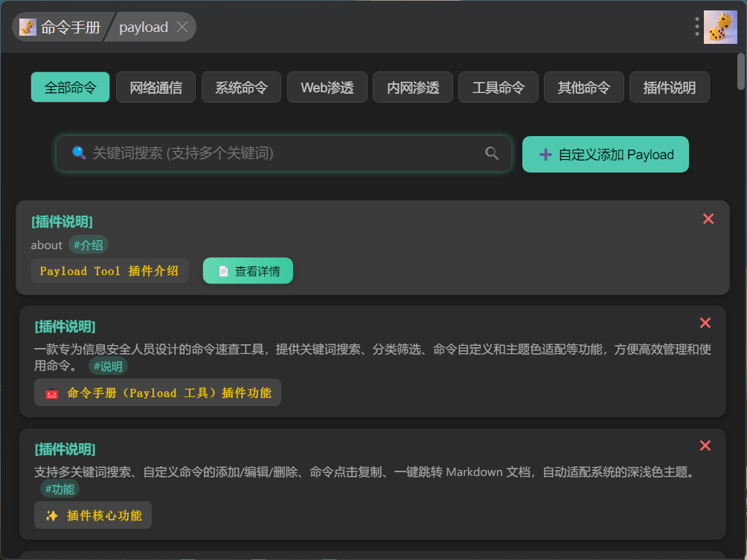Open the three-dot more menu
Image resolution: width=747 pixels, height=560 pixels.
(x=696, y=27)
